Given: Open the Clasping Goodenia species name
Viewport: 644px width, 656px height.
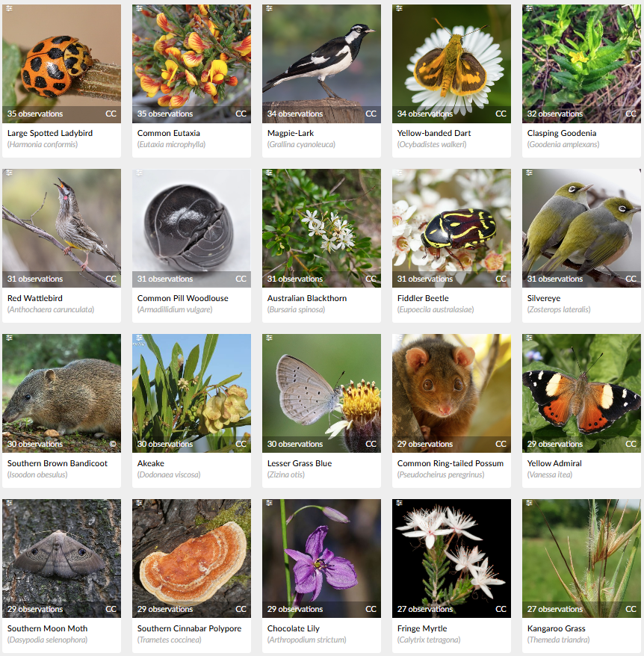Looking at the screenshot, I should coord(562,133).
